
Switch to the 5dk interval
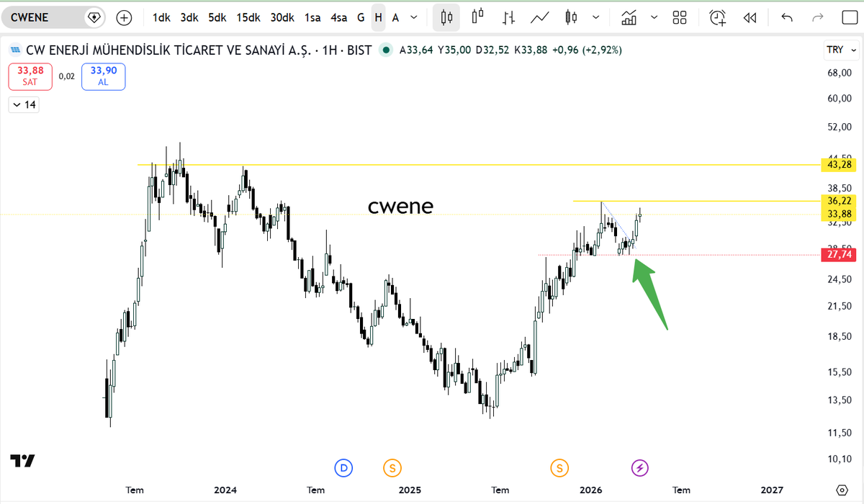click(217, 17)
